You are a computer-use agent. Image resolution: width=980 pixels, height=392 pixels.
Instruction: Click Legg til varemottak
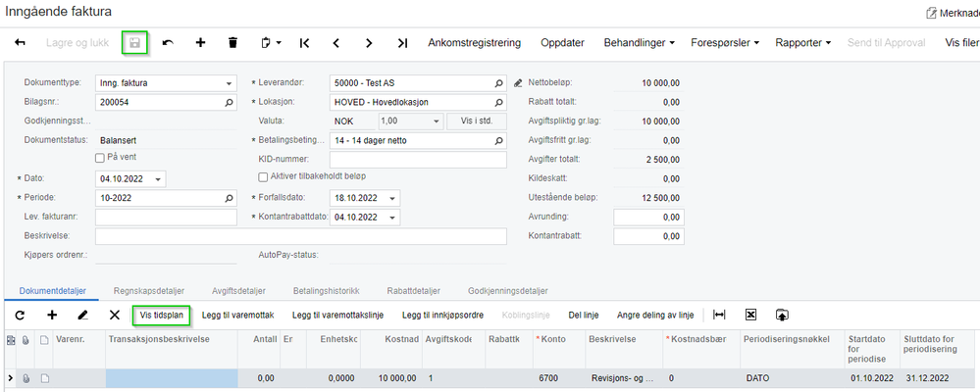pos(238,316)
